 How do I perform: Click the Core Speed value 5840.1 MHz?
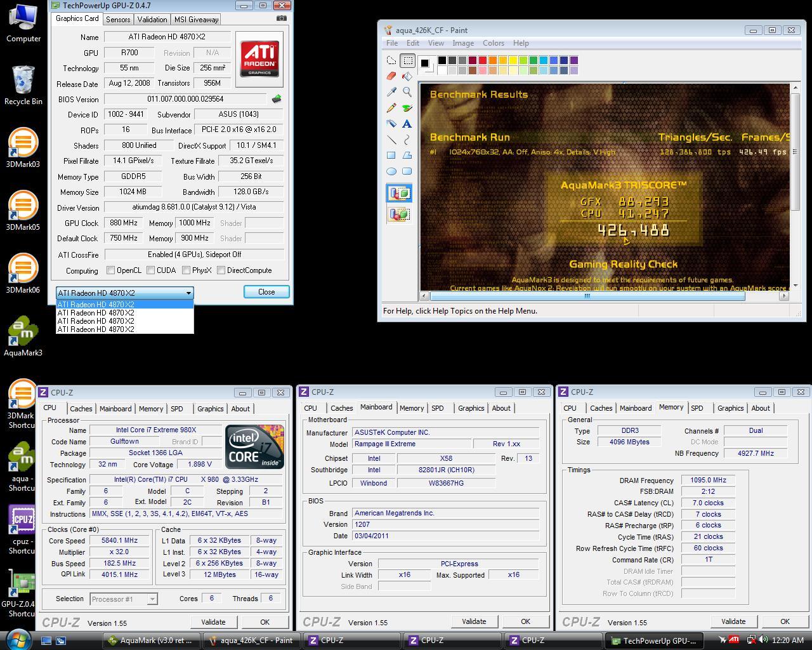click(x=120, y=541)
